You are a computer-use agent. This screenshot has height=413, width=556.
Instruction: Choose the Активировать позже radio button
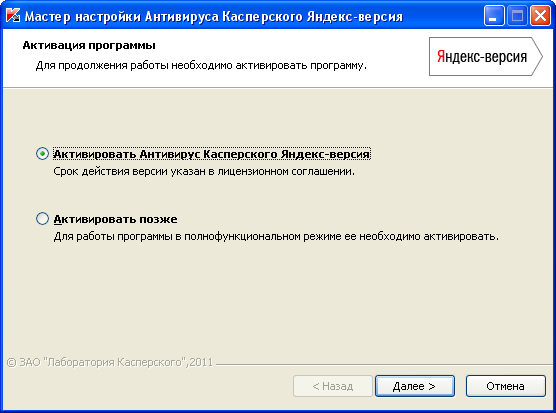click(x=43, y=218)
